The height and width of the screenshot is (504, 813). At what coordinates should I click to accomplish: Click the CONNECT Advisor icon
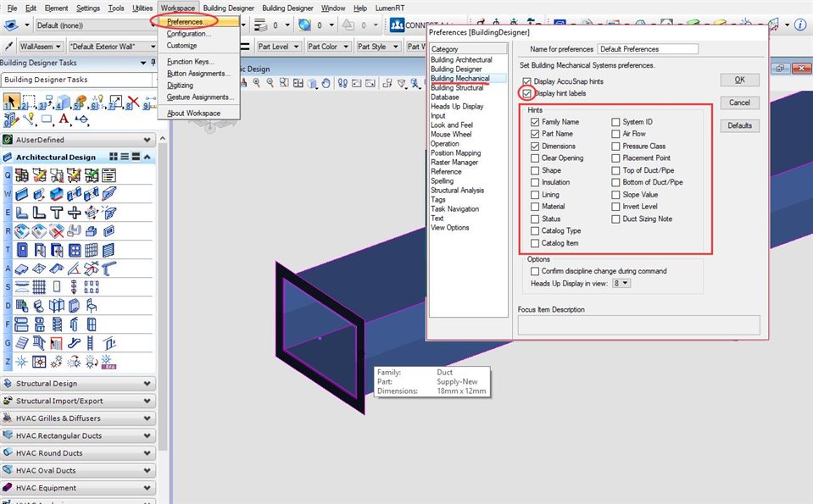click(397, 25)
